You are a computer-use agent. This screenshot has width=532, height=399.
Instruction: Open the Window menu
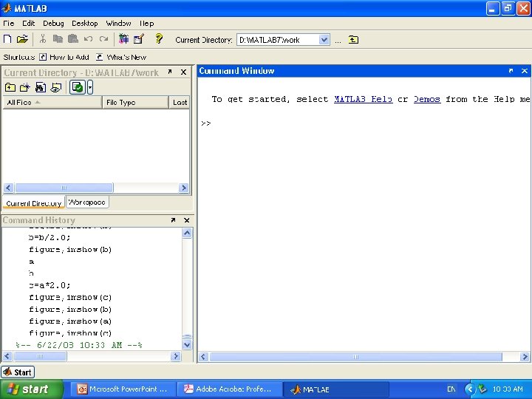(x=118, y=24)
